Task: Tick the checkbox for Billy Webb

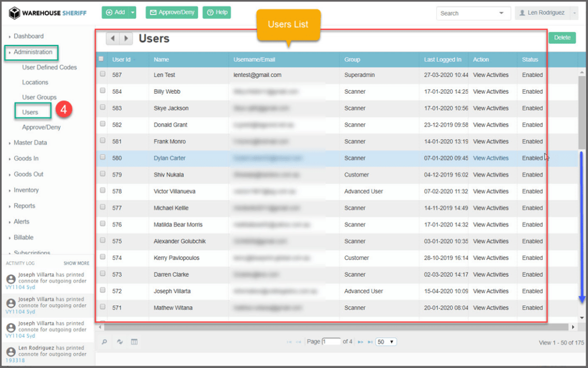Action: [103, 91]
